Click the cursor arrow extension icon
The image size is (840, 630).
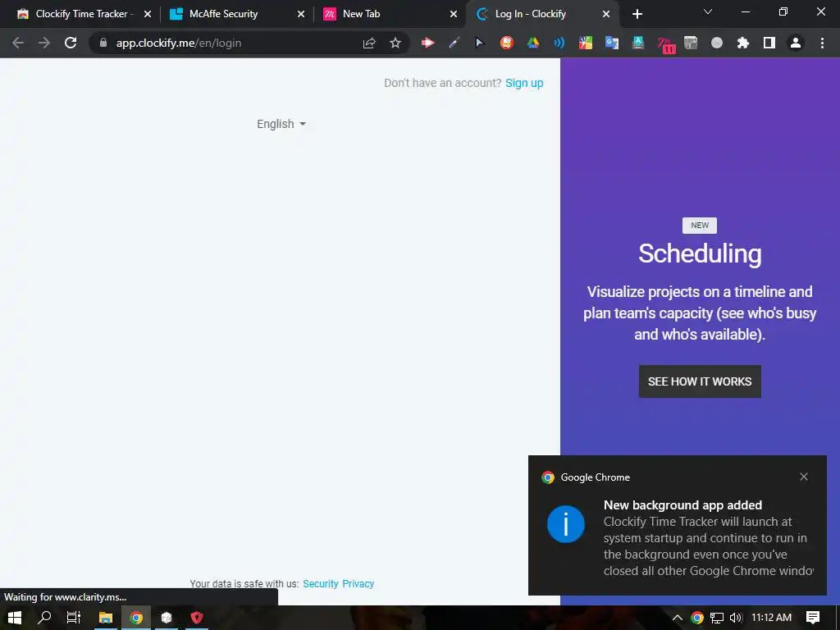point(479,43)
